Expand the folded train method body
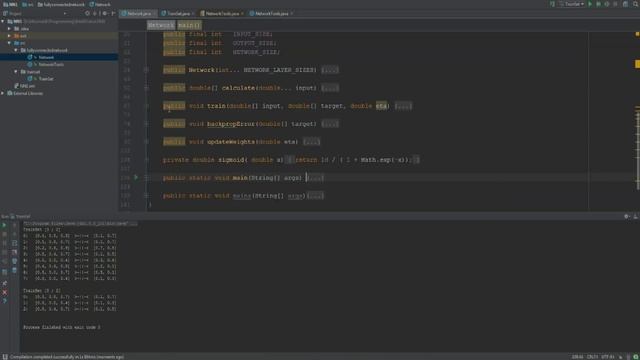Viewport: 640px width, 360px height. [x=403, y=106]
